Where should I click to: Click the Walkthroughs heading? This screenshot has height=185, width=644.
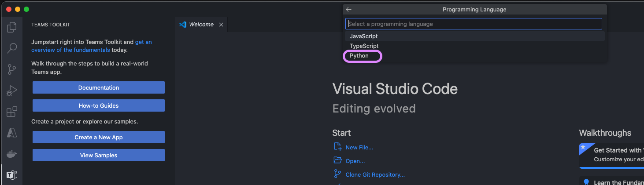(x=605, y=133)
